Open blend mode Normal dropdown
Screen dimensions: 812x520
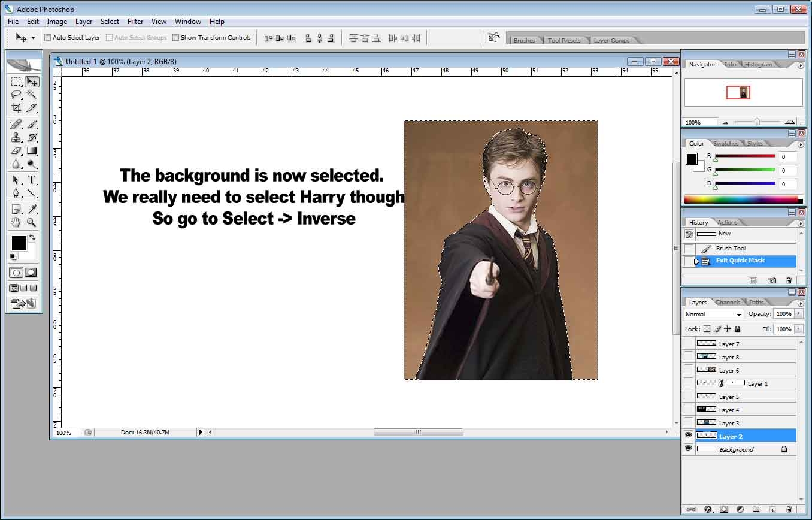click(713, 314)
